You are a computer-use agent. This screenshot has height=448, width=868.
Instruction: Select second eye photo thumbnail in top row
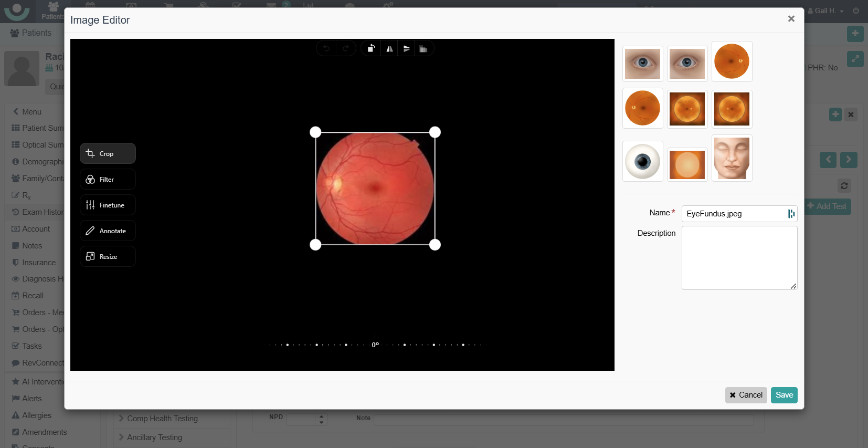(x=687, y=64)
